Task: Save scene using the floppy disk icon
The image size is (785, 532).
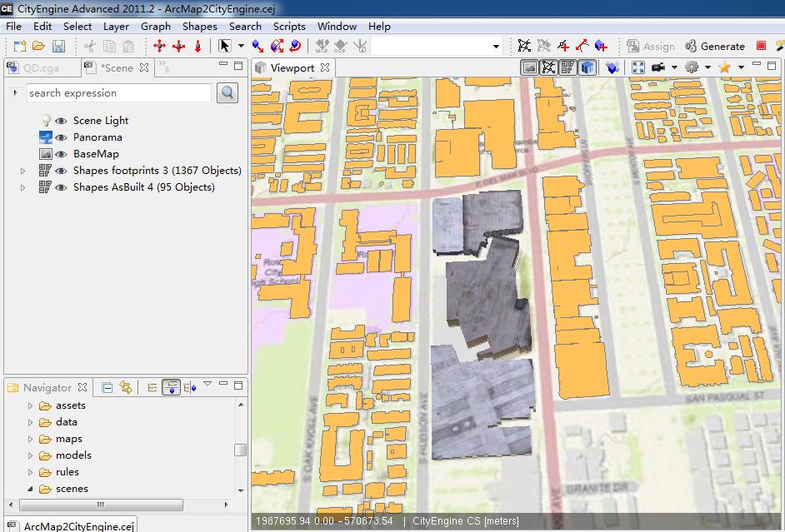Action: [x=58, y=46]
